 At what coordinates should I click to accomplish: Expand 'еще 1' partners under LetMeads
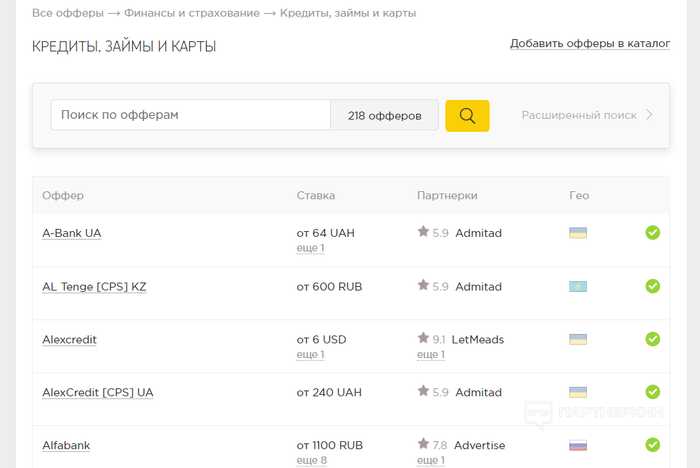[431, 355]
